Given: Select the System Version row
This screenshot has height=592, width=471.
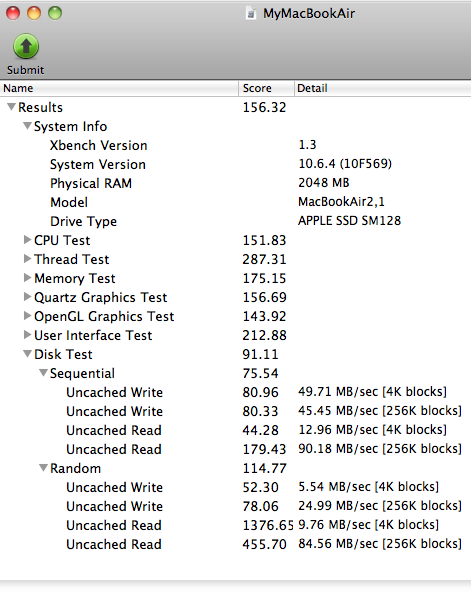Looking at the screenshot, I should pyautogui.click(x=236, y=164).
